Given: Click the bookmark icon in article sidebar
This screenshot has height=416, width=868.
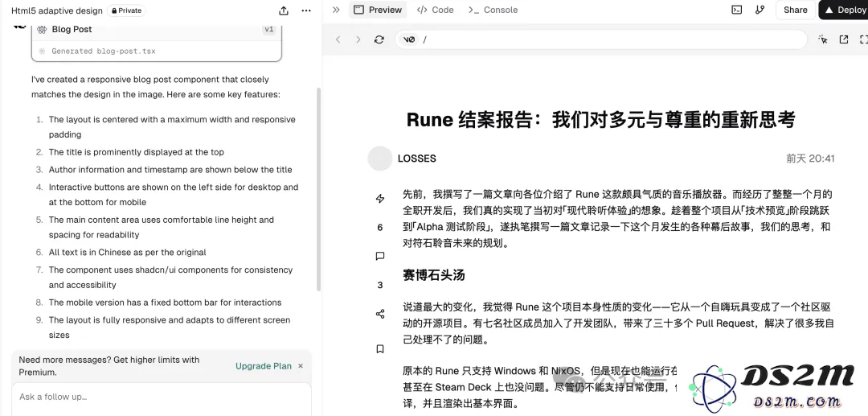Looking at the screenshot, I should (x=379, y=349).
